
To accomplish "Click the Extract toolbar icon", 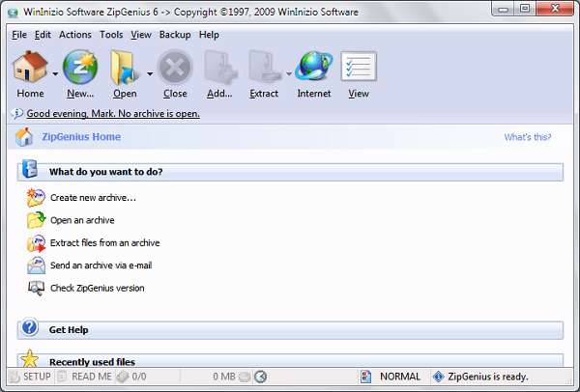I will tap(264, 67).
